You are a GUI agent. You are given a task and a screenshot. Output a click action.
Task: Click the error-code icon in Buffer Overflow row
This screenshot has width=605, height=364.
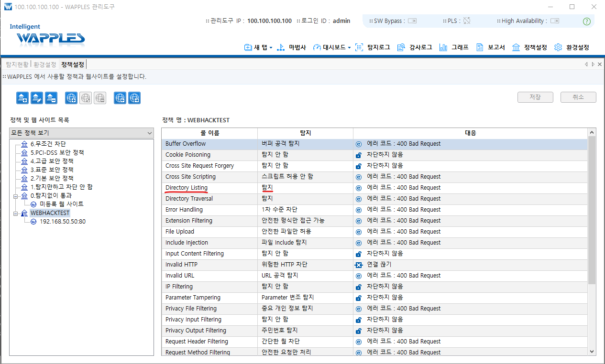point(359,144)
